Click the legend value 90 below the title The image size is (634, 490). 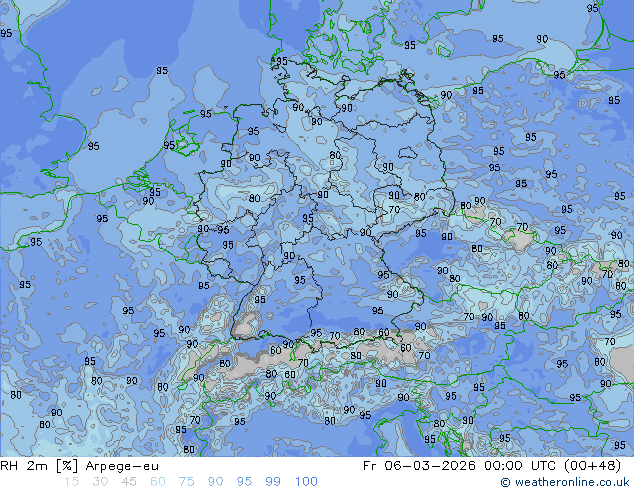(x=216, y=482)
